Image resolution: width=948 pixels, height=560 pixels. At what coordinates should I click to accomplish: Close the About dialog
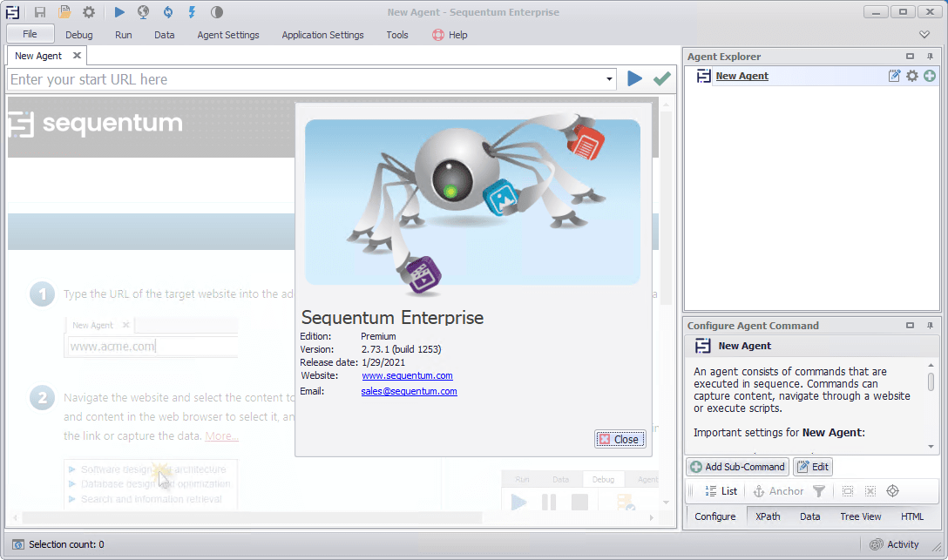620,439
